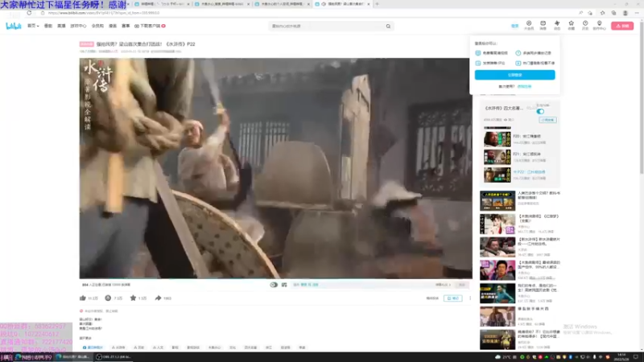
Task: Open the 漫画 navigation link
Action: [x=113, y=26]
